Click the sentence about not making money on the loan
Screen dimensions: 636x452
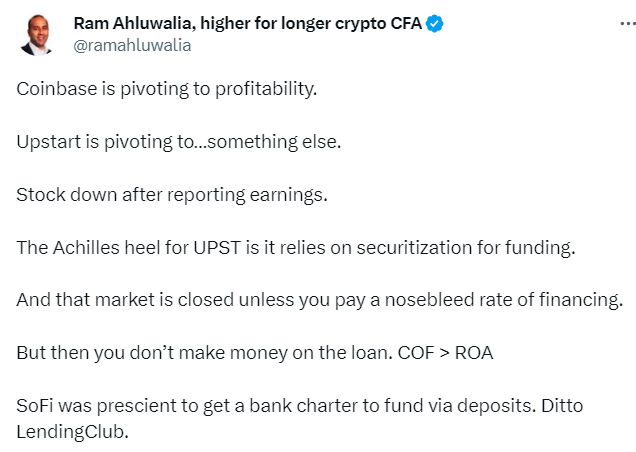pyautogui.click(x=204, y=353)
